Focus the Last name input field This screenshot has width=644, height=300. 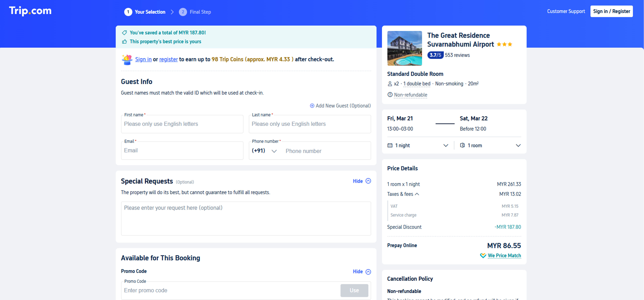pos(310,124)
